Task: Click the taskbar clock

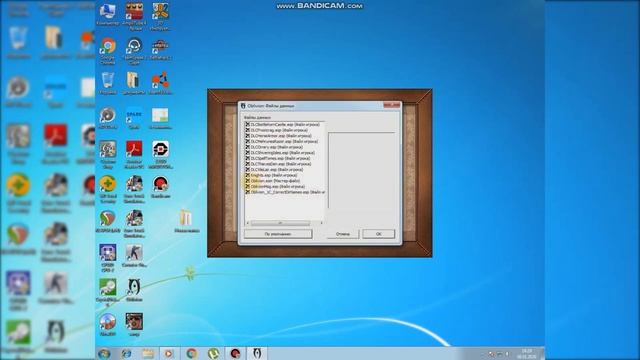Action: [x=527, y=354]
